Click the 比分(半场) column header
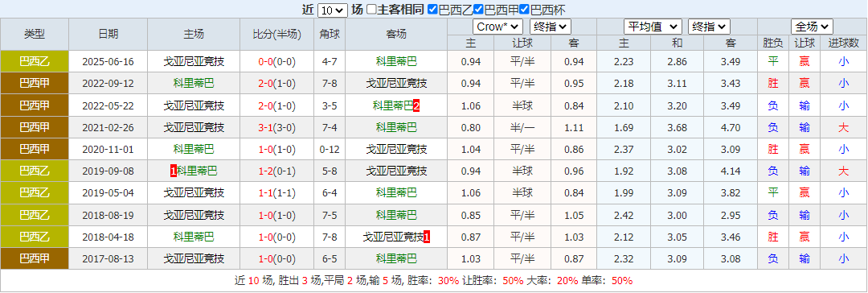Image resolution: width=868 pixels, height=293 pixels. click(276, 35)
